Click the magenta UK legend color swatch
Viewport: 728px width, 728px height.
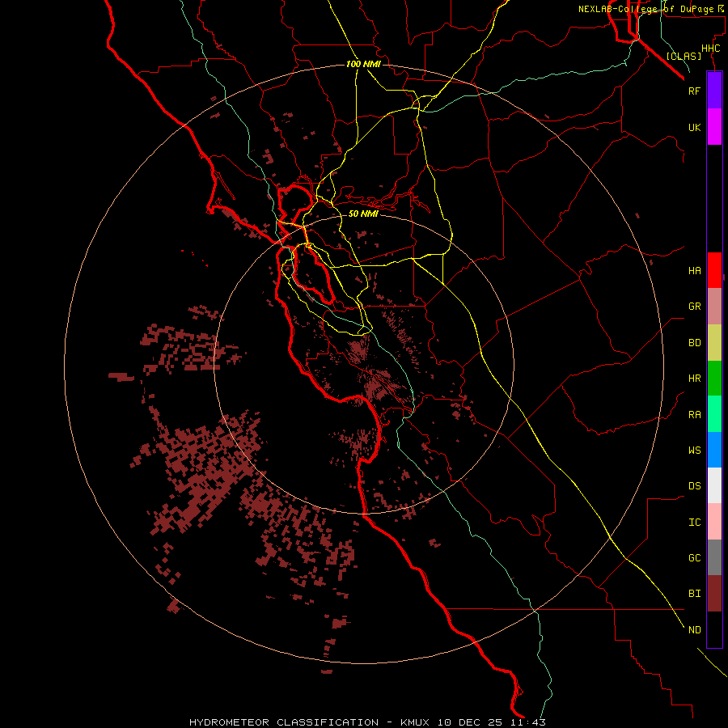tap(714, 127)
